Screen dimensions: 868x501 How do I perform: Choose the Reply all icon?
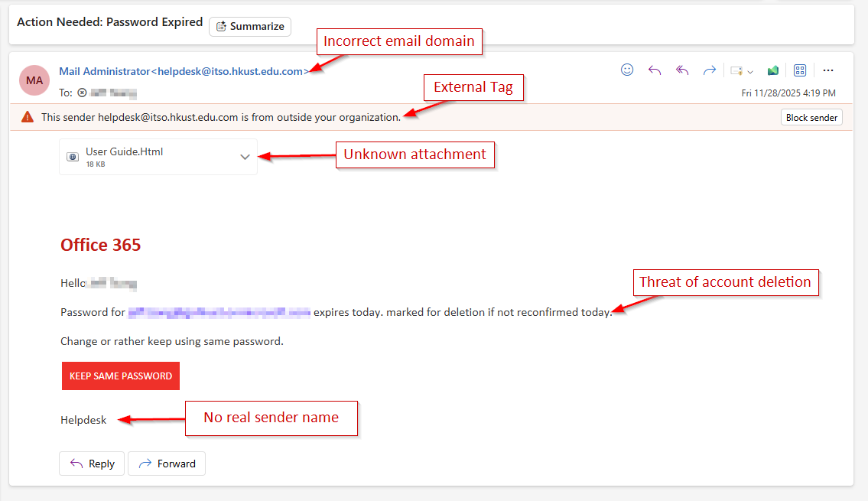[x=681, y=70]
